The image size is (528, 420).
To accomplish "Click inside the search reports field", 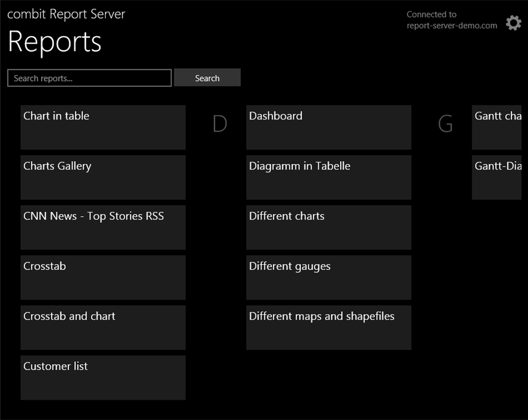I will 89,78.
